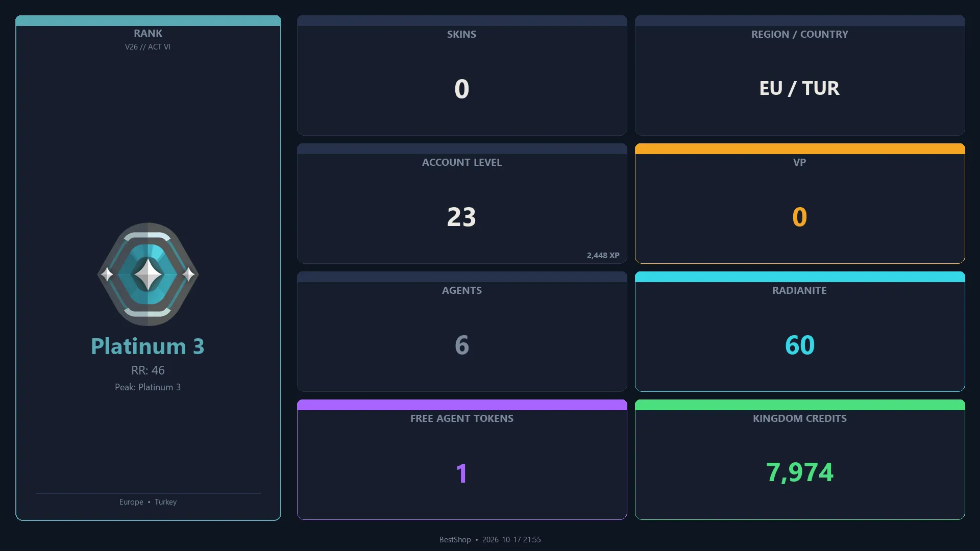Click the skins count of 0
980x551 pixels.
(462, 89)
